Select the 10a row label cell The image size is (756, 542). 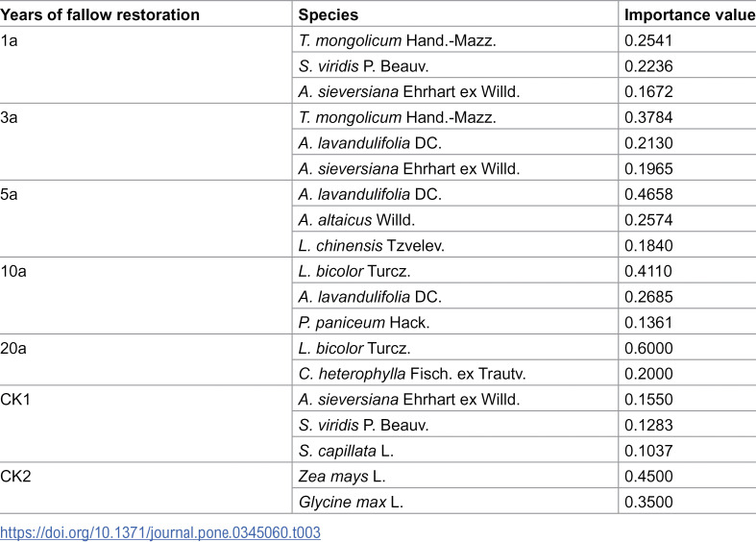click(x=146, y=296)
